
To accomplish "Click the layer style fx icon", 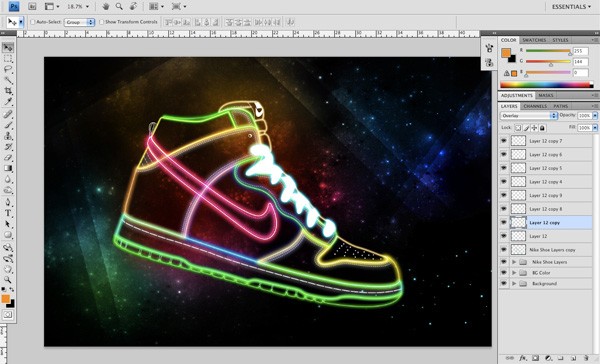I will pyautogui.click(x=522, y=358).
